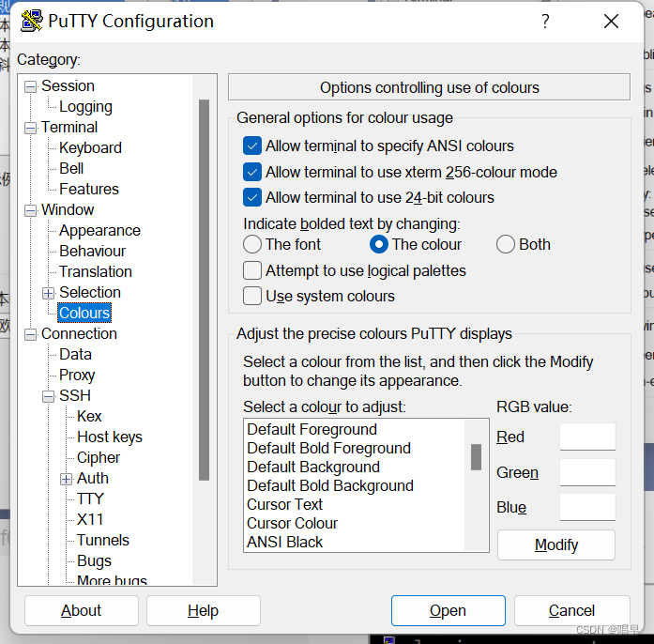The width and height of the screenshot is (654, 644).
Task: Collapse the Connection tree node
Action: [30, 334]
